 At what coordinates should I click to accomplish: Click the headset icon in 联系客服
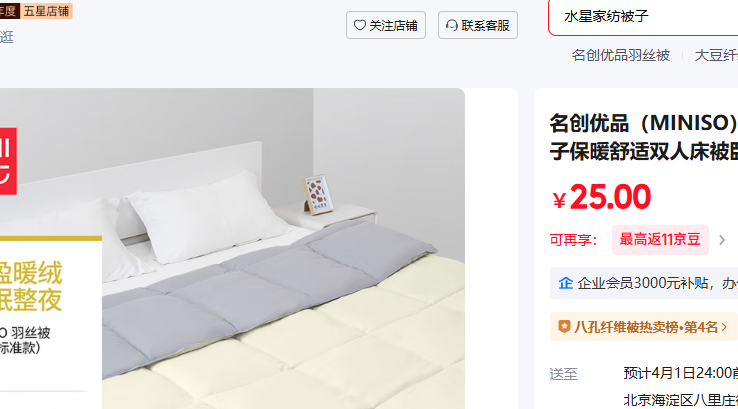pyautogui.click(x=452, y=25)
